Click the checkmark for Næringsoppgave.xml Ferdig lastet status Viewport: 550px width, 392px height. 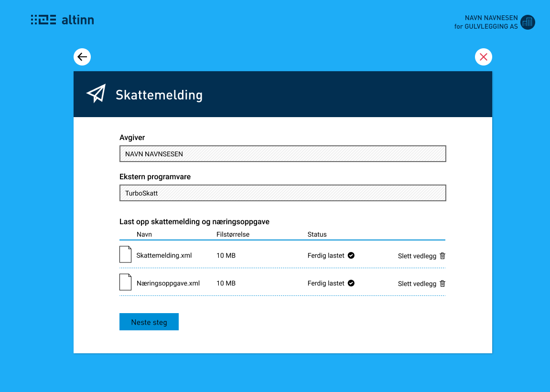point(351,283)
